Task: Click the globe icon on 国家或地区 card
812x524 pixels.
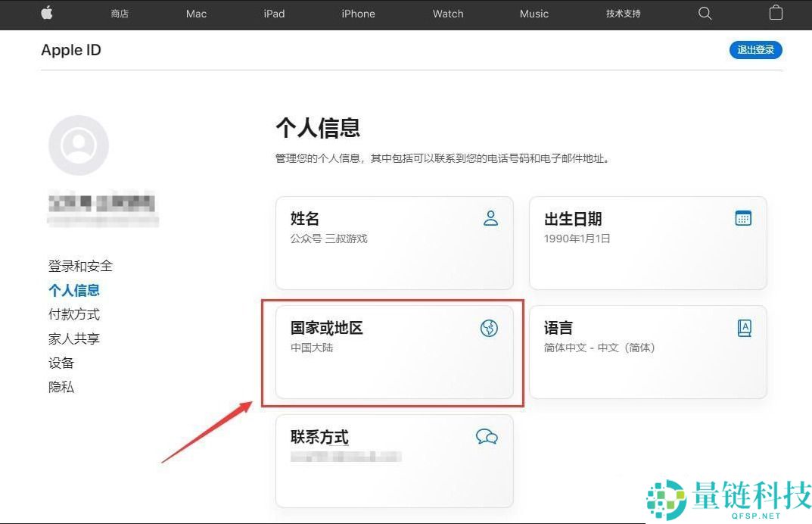Action: point(490,328)
